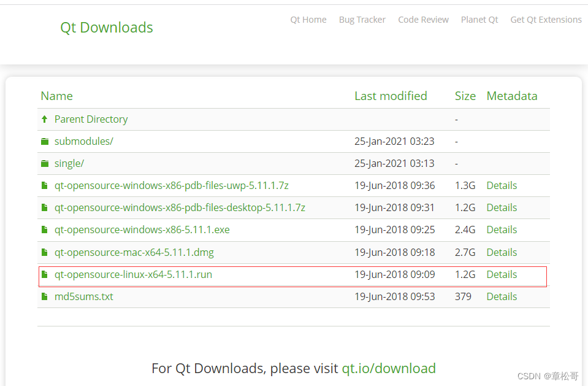Select the timestamp 19-Jun-2018 09:18
This screenshot has width=588, height=386.
[x=395, y=252]
